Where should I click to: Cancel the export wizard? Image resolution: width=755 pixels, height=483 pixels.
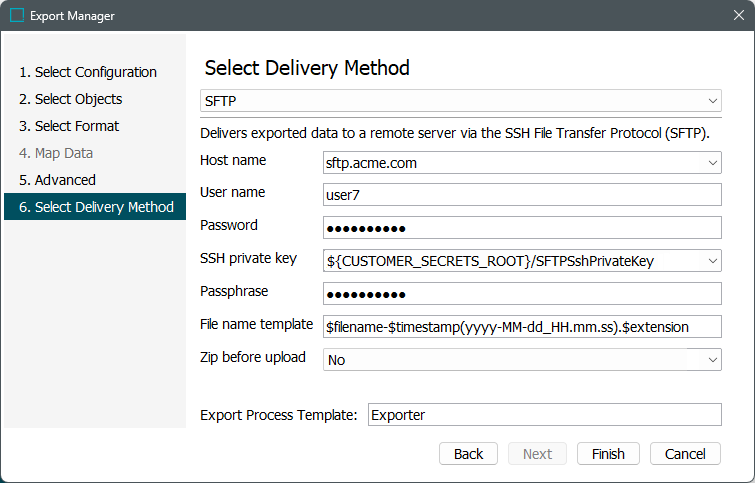point(685,454)
